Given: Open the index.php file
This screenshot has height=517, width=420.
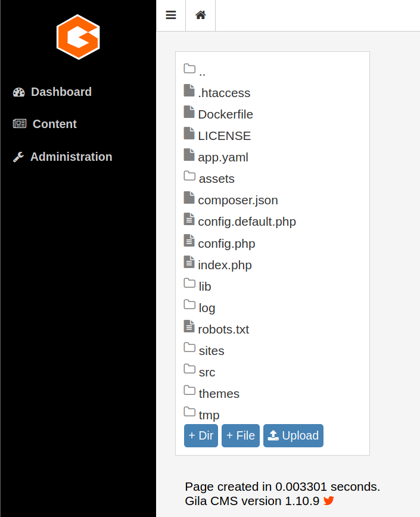Looking at the screenshot, I should pos(225,265).
